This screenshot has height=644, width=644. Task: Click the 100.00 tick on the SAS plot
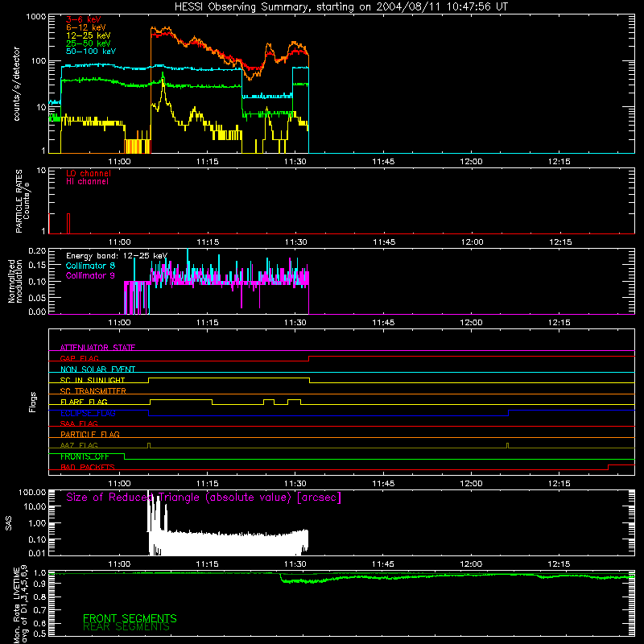[x=32, y=492]
